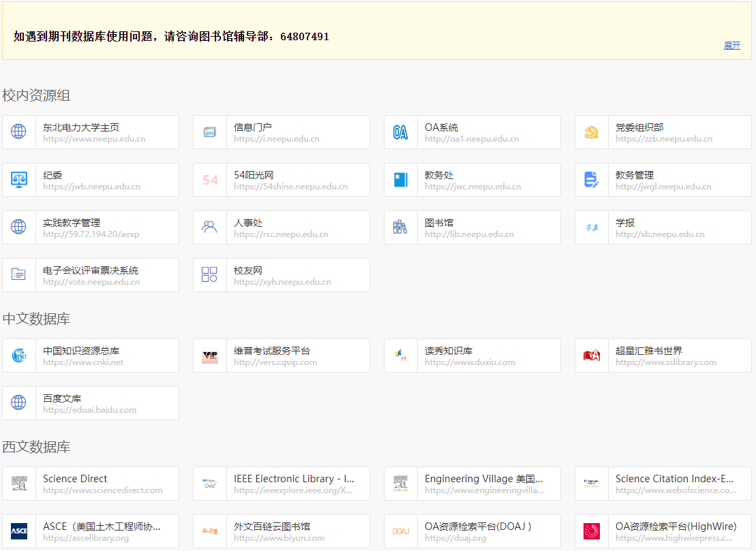Click the 校友网 grid squares icon

[x=210, y=274]
